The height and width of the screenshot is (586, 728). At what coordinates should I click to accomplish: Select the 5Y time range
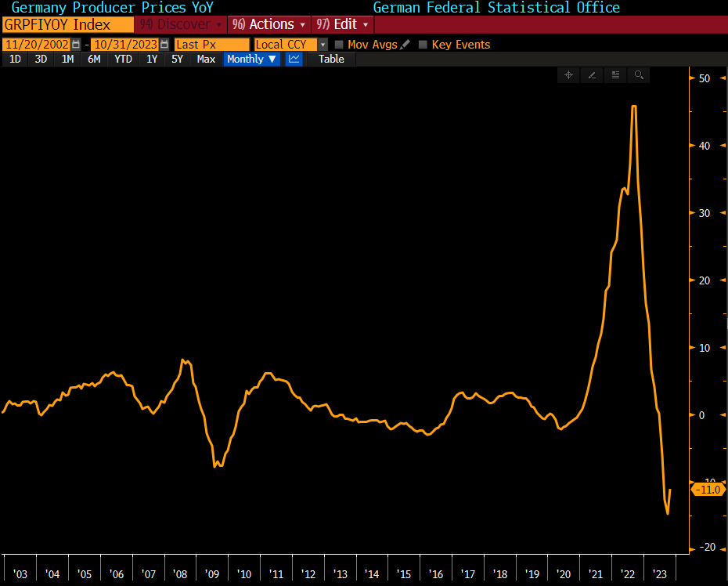[177, 59]
